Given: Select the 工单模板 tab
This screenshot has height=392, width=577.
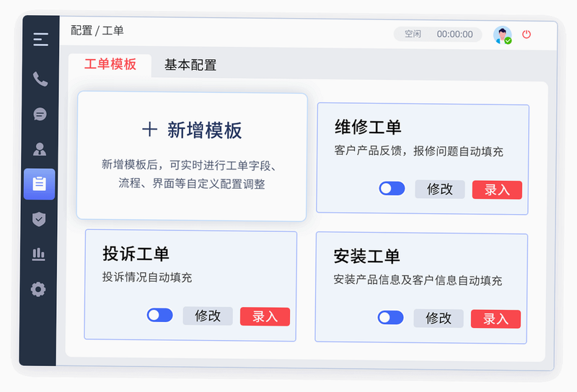Looking at the screenshot, I should (x=110, y=64).
